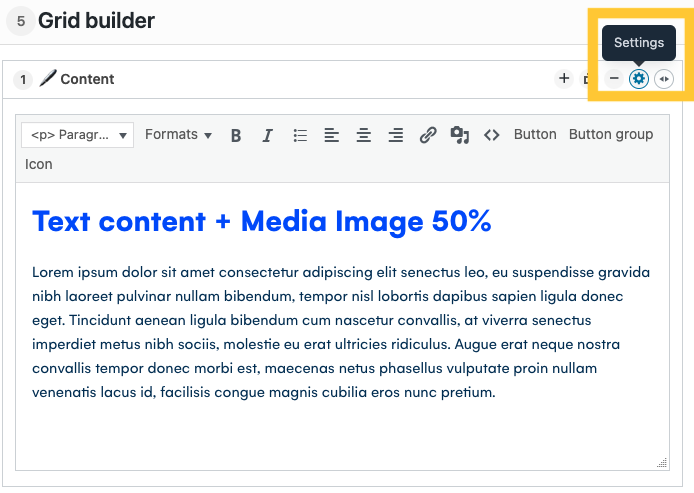Click the Button group toolbar option
The width and height of the screenshot is (694, 493).
610,134
